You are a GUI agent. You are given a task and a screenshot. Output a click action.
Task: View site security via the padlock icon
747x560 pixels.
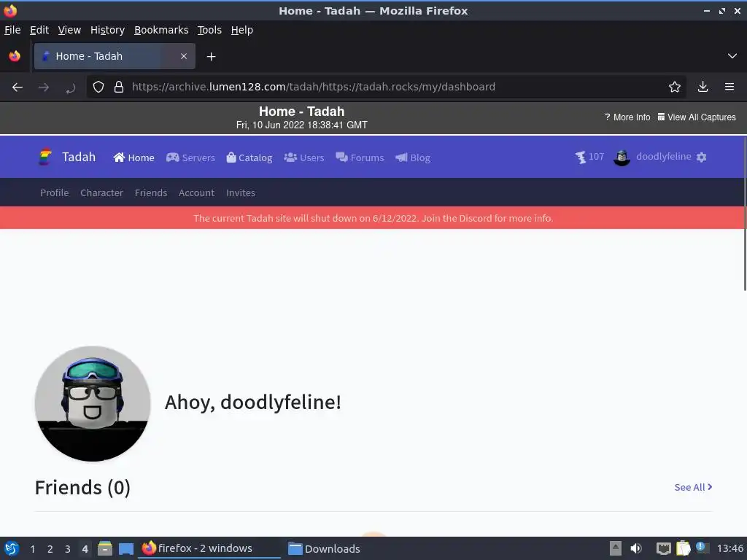click(x=119, y=87)
